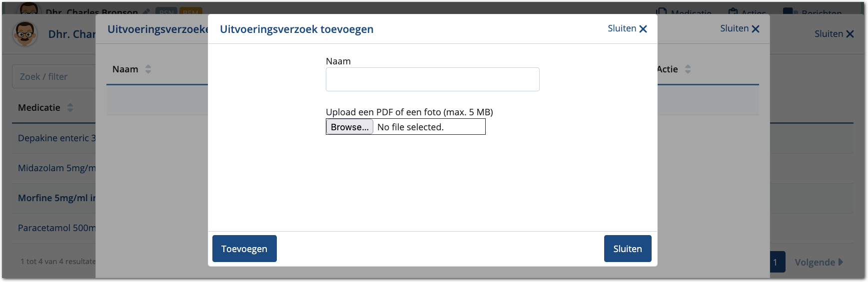Sort the Medicatie column arrows icon
868x282 pixels.
tap(70, 108)
